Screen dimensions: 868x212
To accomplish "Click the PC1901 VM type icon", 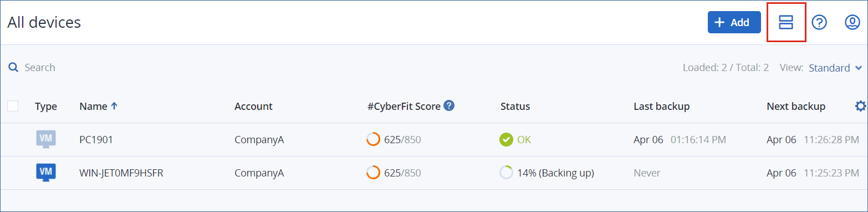I will [46, 139].
